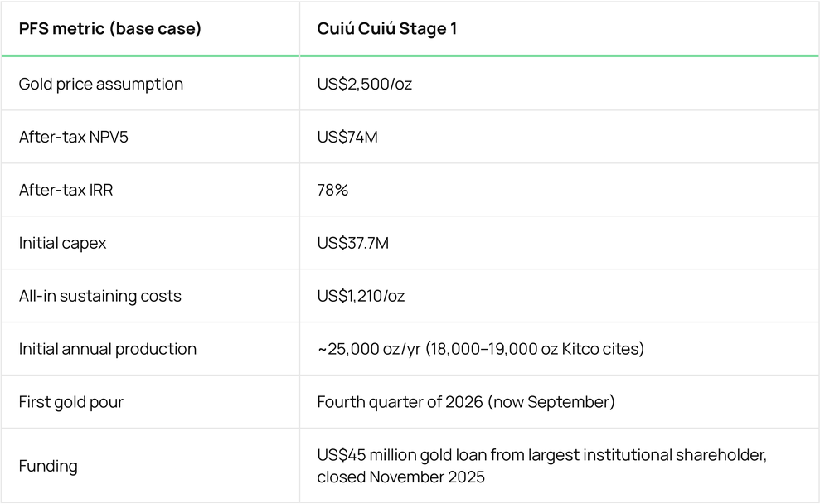Click 'Fourth quarter of 2026' text
Image resolution: width=820 pixels, height=504 pixels.
[x=400, y=402]
